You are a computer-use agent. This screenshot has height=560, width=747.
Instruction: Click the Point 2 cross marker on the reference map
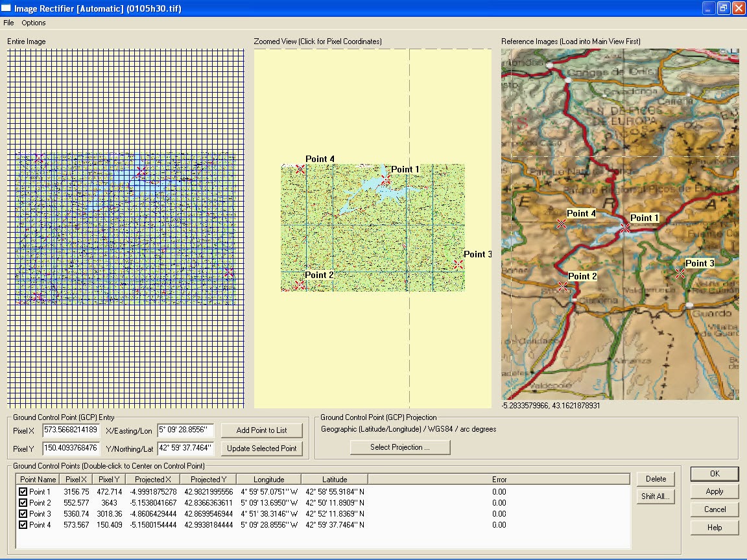[x=562, y=286]
